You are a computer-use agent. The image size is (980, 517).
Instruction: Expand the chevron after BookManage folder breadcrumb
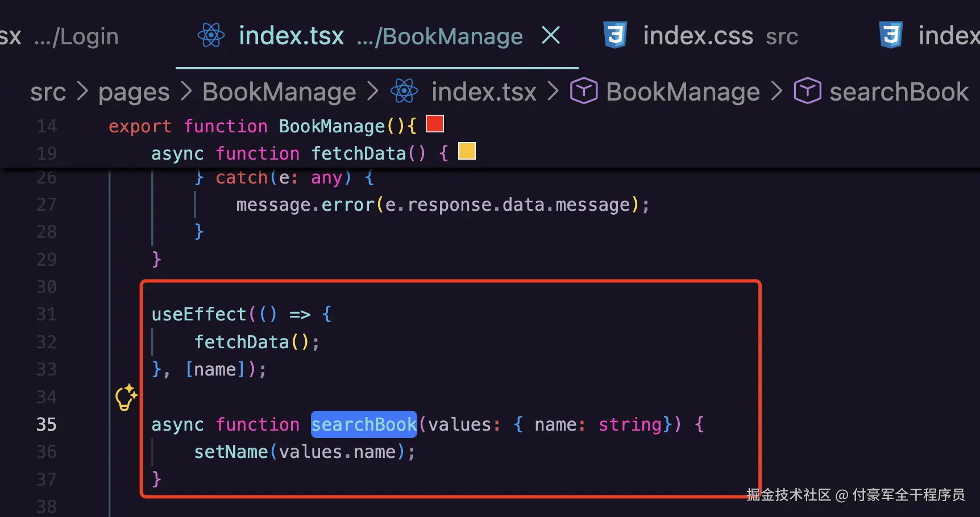373,91
